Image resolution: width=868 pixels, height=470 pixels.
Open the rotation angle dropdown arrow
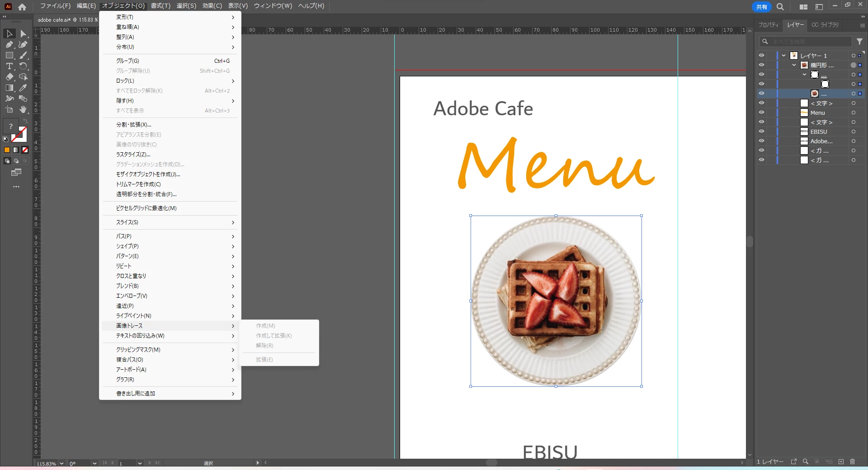pos(94,463)
